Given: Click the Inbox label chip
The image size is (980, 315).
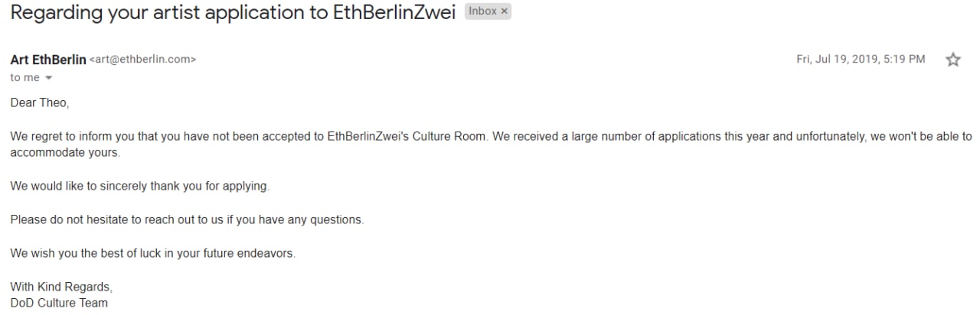Looking at the screenshot, I should (488, 11).
